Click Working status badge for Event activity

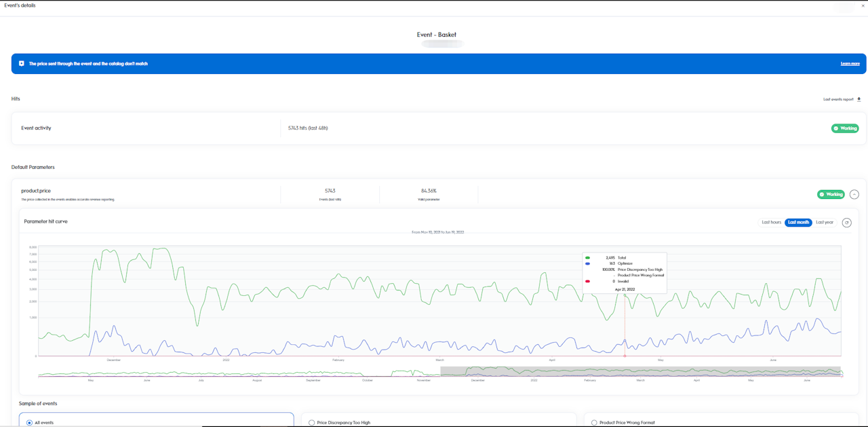click(844, 128)
